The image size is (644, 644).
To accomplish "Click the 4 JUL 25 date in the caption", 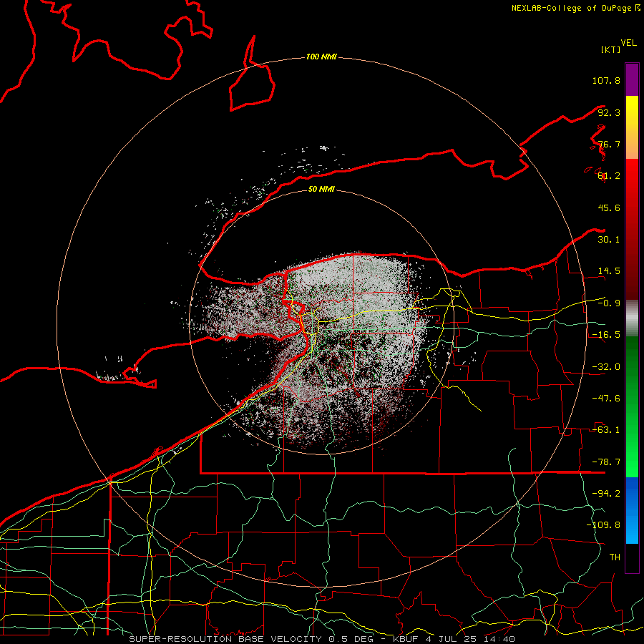I will 451,639.
